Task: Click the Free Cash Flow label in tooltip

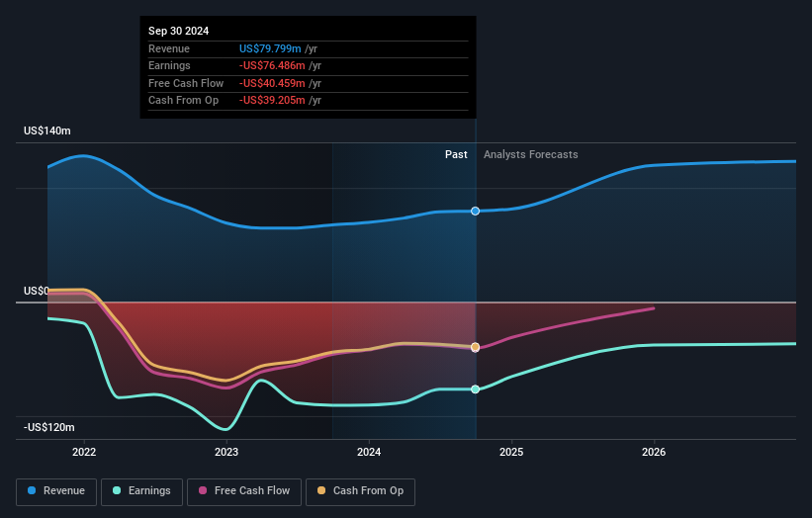Action: [186, 83]
